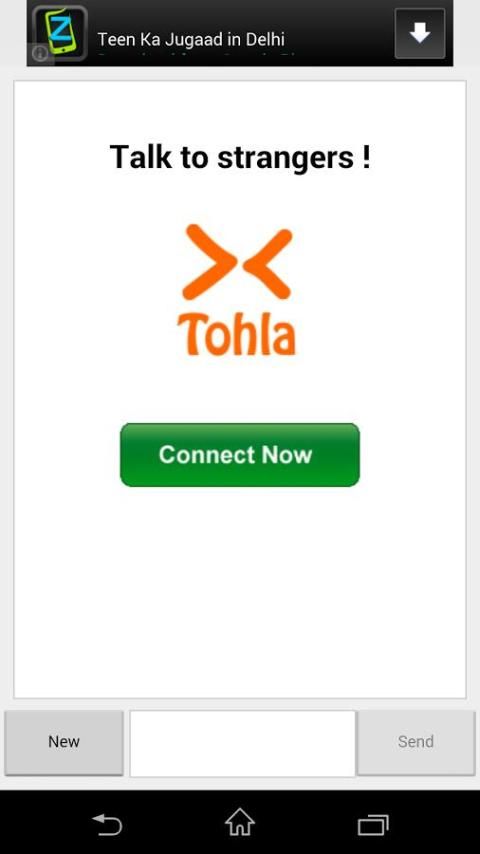Viewport: 480px width, 854px height.
Task: Click the orange Tohla wordmark
Action: tap(236, 334)
